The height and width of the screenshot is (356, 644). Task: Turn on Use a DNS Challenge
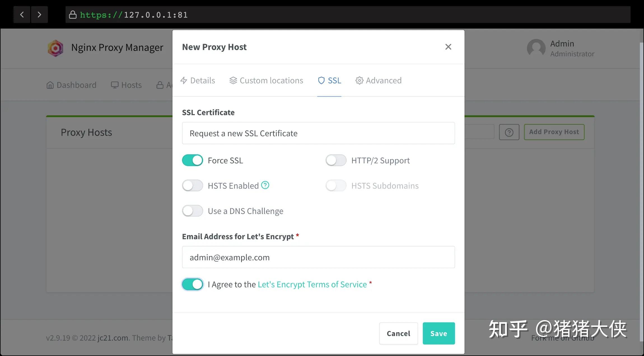point(192,211)
